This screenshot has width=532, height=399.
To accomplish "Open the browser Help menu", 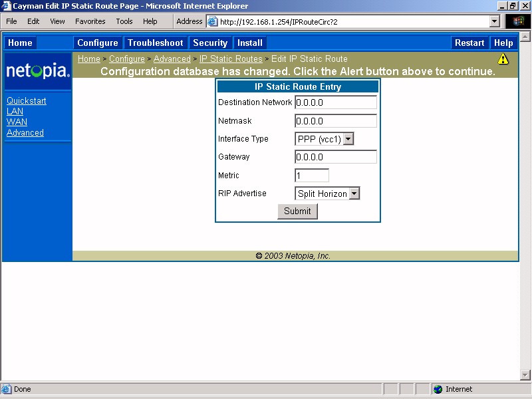I will tap(150, 21).
